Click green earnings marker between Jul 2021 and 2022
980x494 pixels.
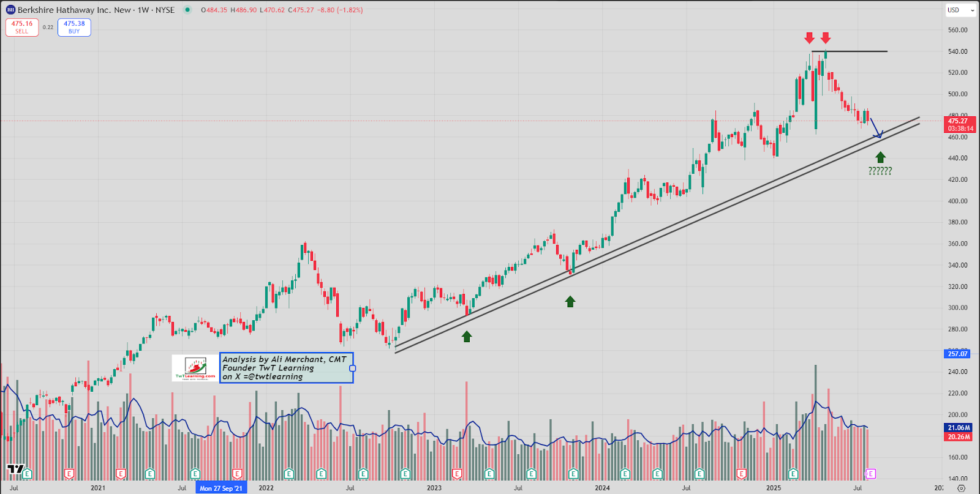pos(195,474)
